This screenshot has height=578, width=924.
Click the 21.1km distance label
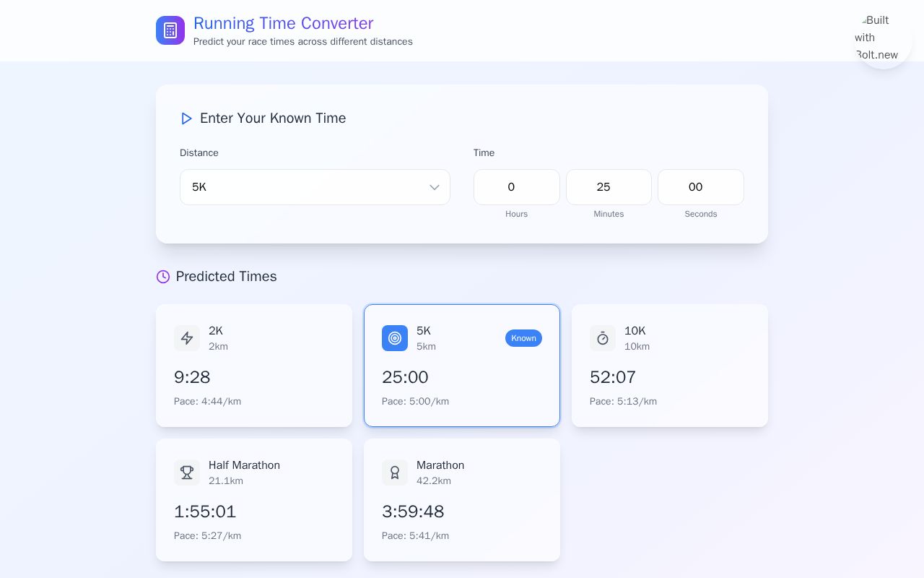tap(226, 481)
